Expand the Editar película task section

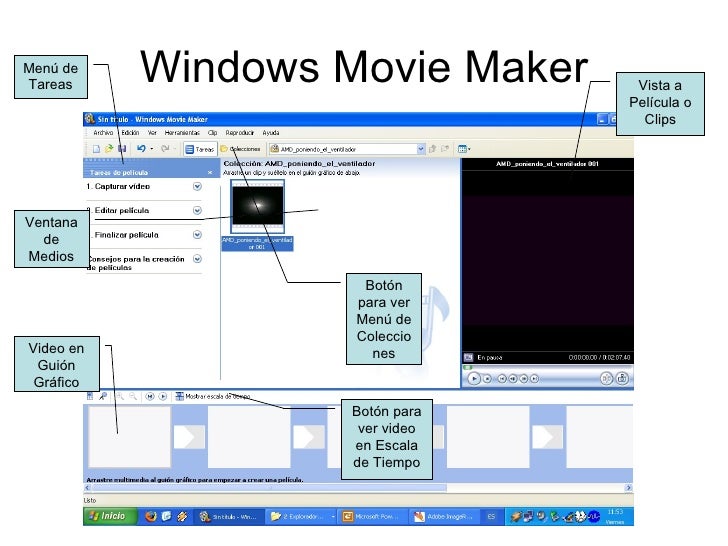(x=197, y=210)
